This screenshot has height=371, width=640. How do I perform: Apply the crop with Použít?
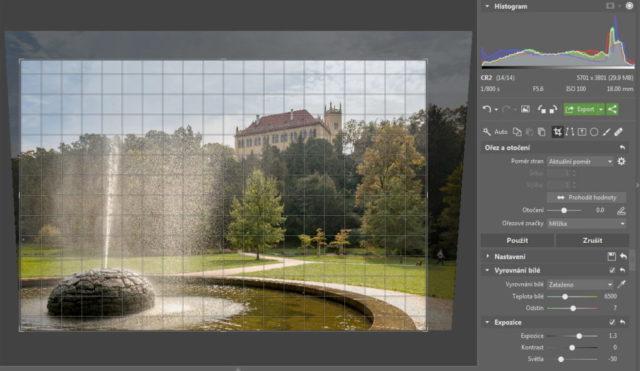point(517,240)
